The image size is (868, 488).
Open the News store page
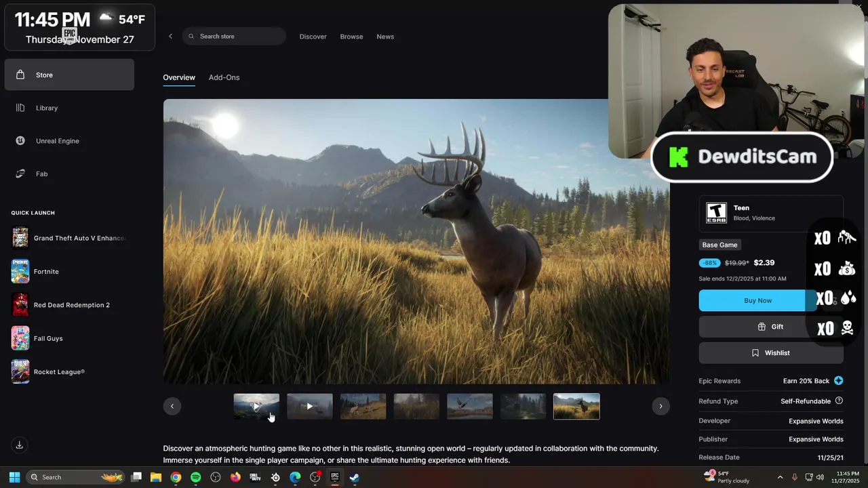click(385, 37)
